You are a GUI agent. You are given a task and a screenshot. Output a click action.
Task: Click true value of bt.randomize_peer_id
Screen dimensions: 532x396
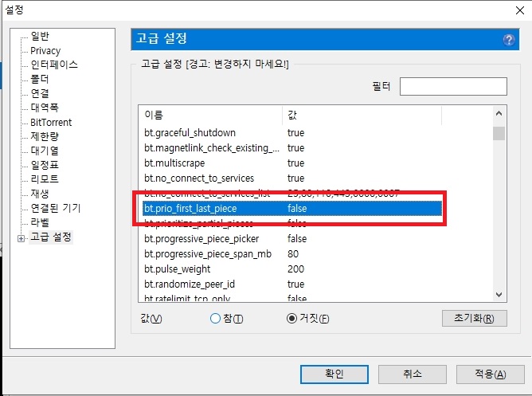295,284
